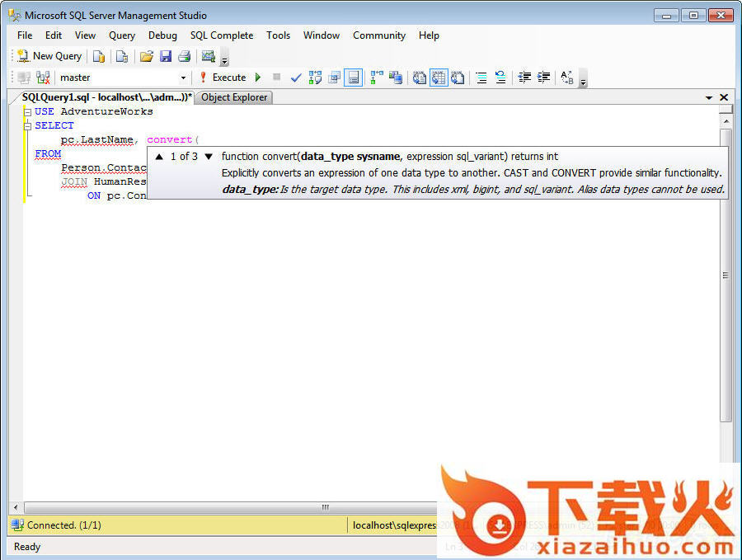This screenshot has width=742, height=560.
Task: Open the Edit menu
Action: point(54,35)
